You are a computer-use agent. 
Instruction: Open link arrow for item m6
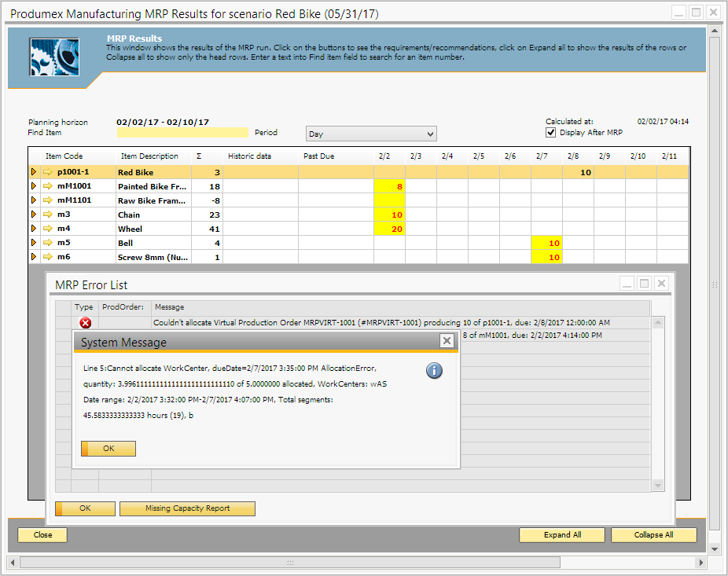(x=47, y=257)
